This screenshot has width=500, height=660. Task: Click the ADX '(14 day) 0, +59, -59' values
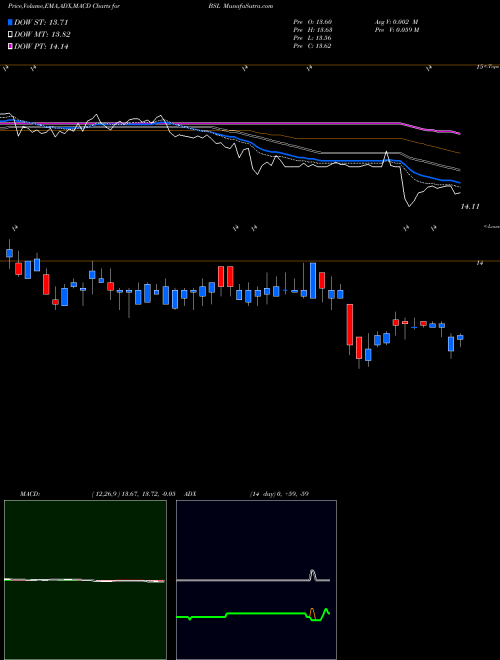(x=279, y=494)
